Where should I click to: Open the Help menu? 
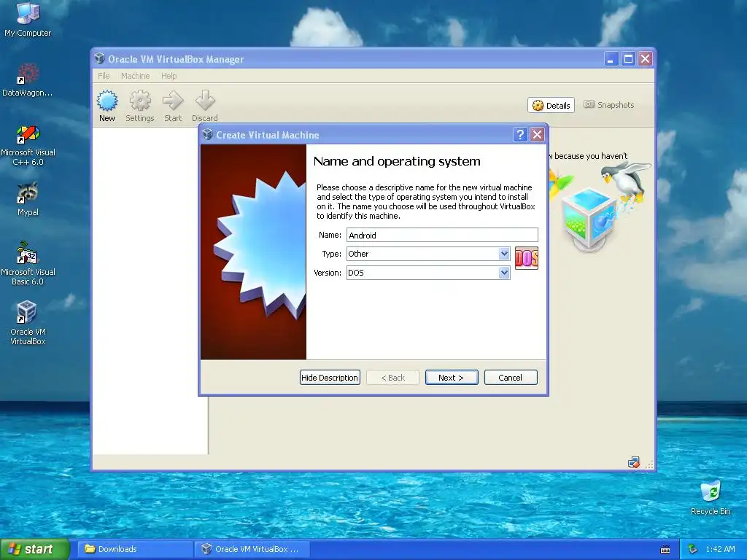tap(169, 76)
